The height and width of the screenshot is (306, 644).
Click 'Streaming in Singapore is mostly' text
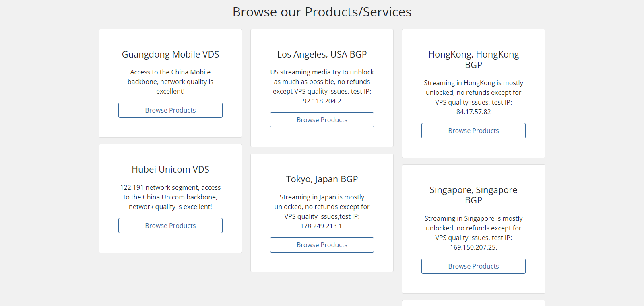[473, 218]
